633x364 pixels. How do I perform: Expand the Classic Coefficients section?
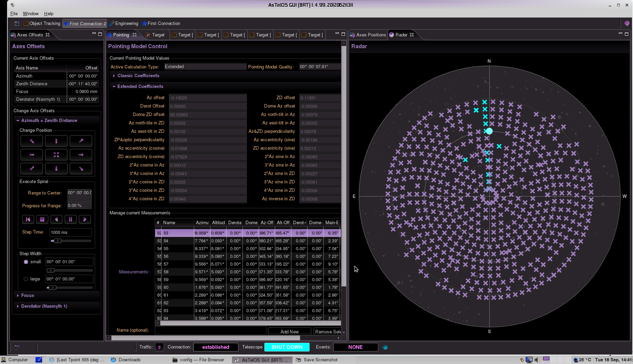138,76
